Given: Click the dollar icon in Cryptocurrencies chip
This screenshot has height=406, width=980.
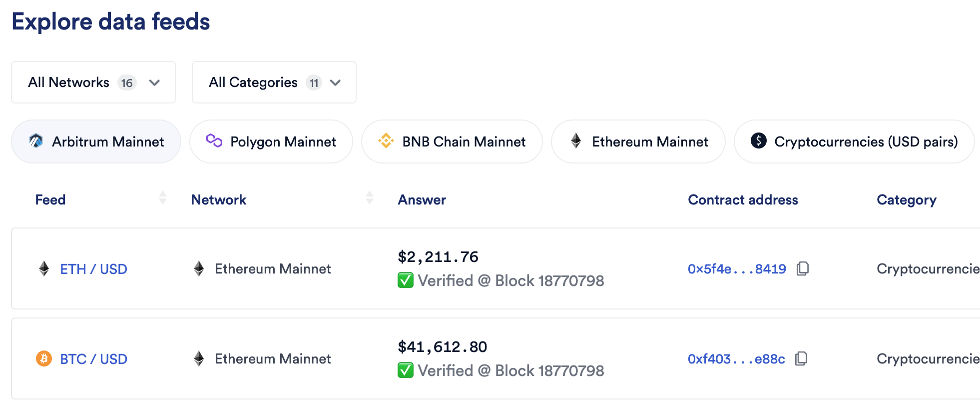Looking at the screenshot, I should coord(759,141).
